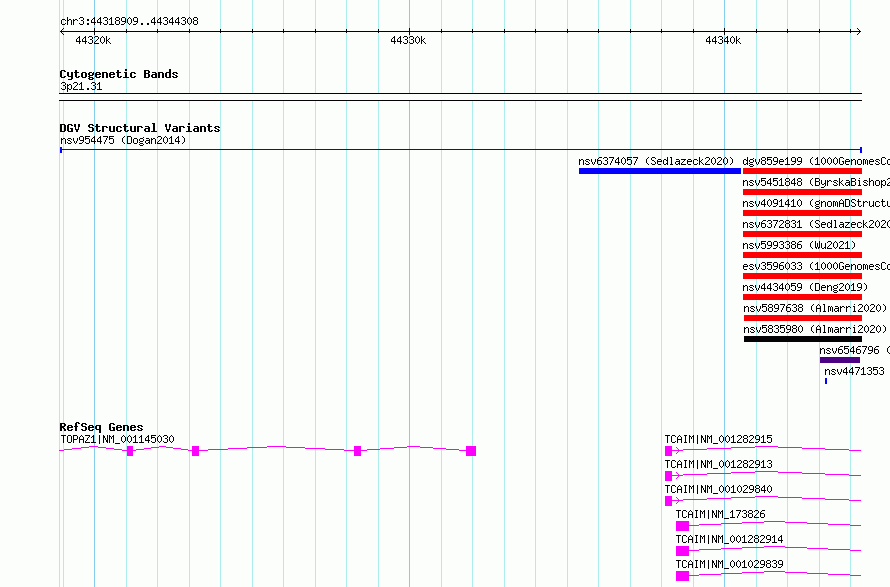Click the chr3:44318909..44344308 coordinate label

pyautogui.click(x=129, y=22)
